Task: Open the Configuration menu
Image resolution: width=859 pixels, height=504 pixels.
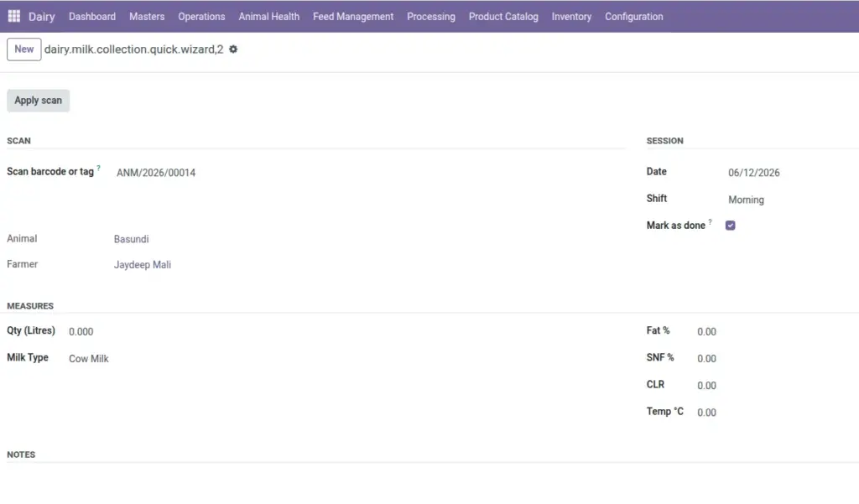Action: tap(634, 17)
